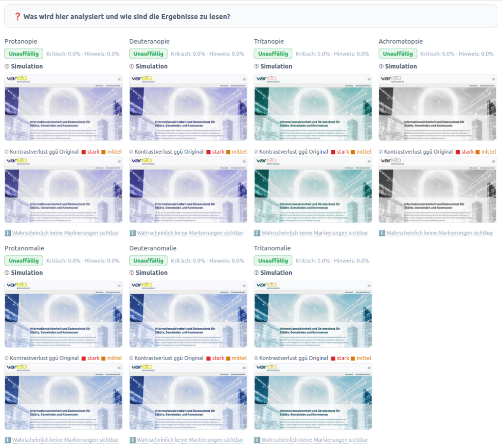
Task: Click the Protanomalie heading
Action: [24, 248]
